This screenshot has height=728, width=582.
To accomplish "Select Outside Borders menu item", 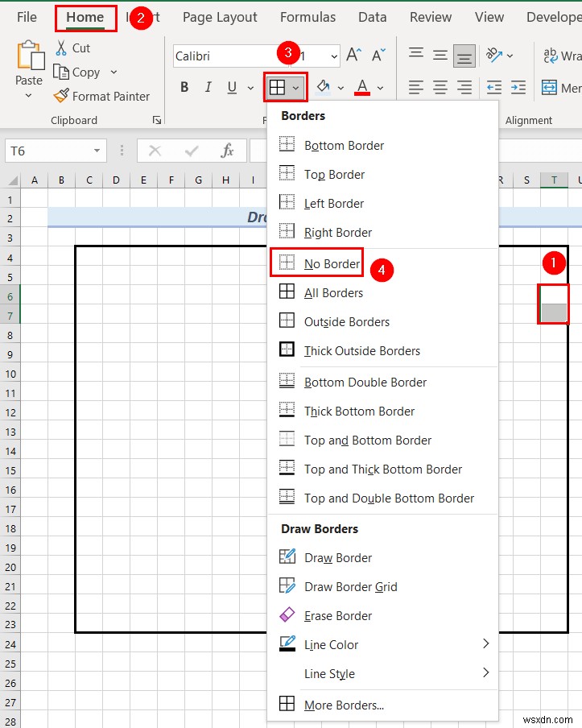I will point(382,322).
